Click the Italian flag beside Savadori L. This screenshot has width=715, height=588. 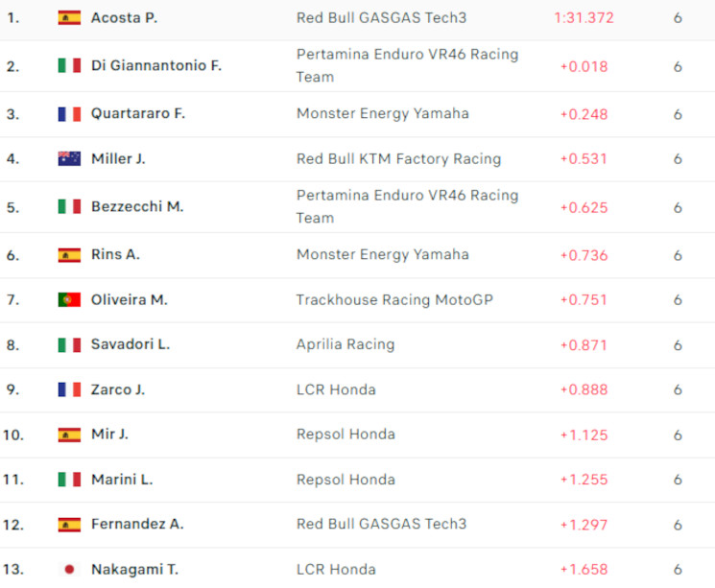click(x=69, y=345)
